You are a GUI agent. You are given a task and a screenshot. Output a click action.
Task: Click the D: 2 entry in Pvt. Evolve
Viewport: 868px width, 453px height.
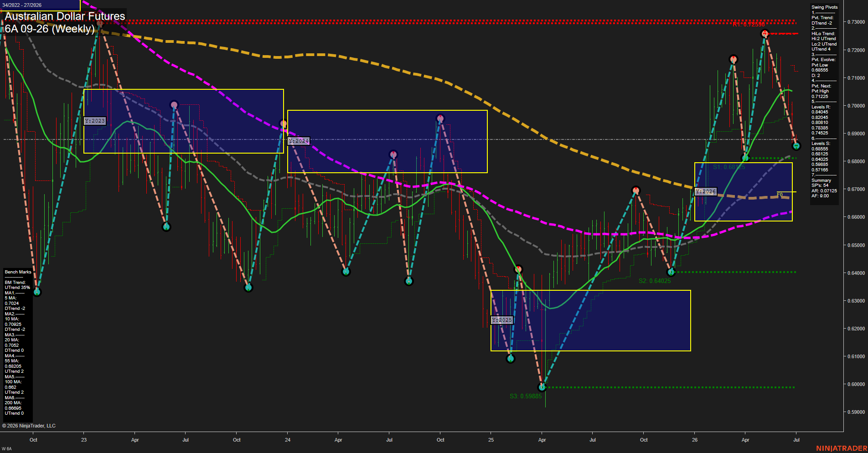coord(816,76)
